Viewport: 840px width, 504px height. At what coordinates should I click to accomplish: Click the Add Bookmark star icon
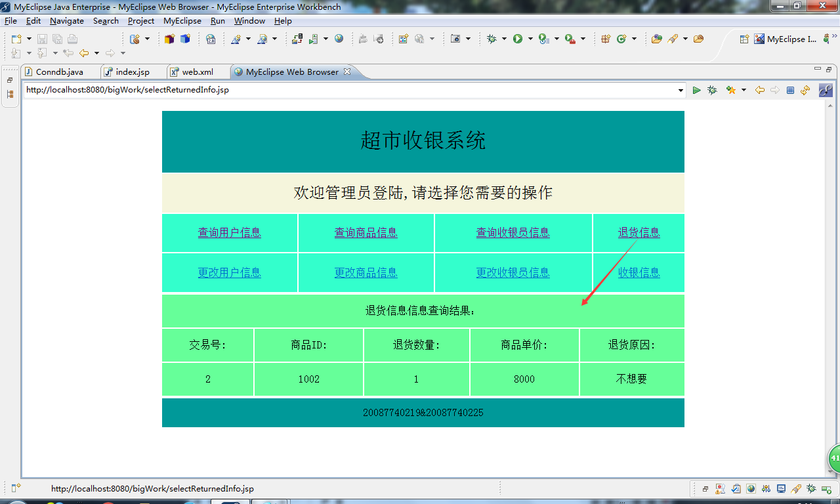click(x=731, y=90)
